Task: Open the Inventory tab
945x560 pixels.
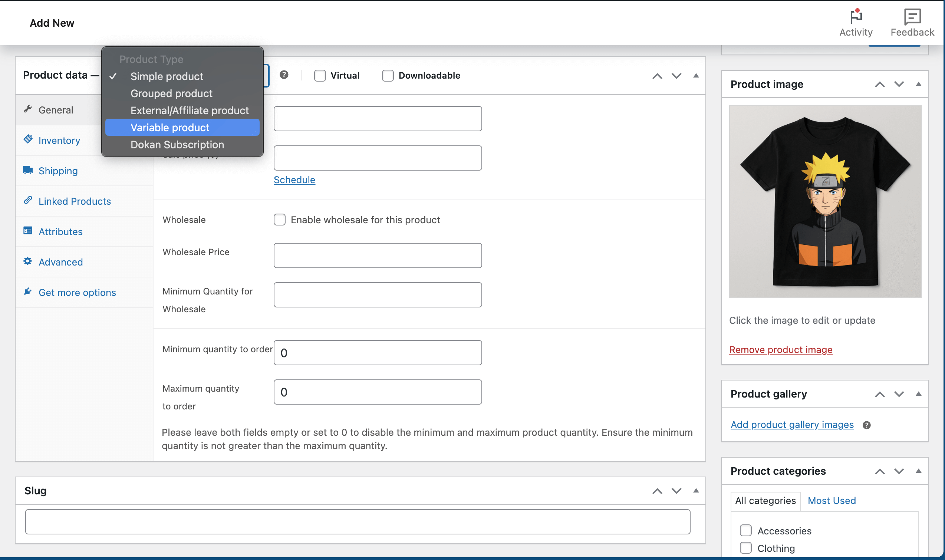Action: pyautogui.click(x=59, y=141)
